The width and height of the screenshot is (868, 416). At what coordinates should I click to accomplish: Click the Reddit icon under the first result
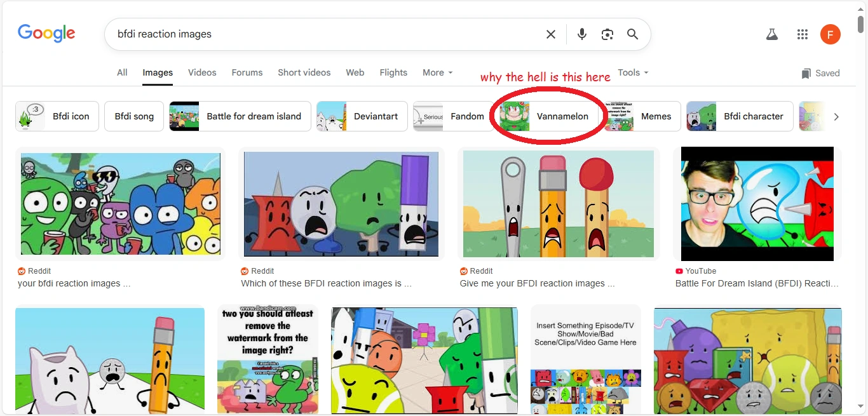click(21, 271)
